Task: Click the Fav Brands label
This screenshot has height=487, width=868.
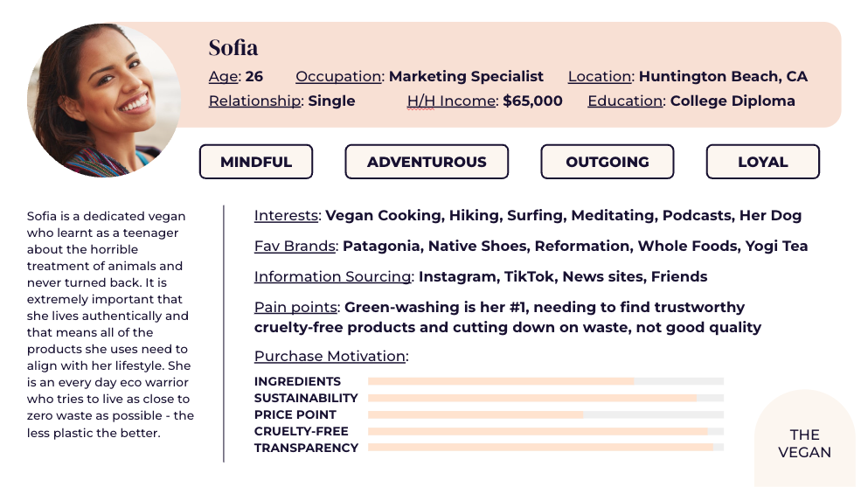Action: [295, 247]
